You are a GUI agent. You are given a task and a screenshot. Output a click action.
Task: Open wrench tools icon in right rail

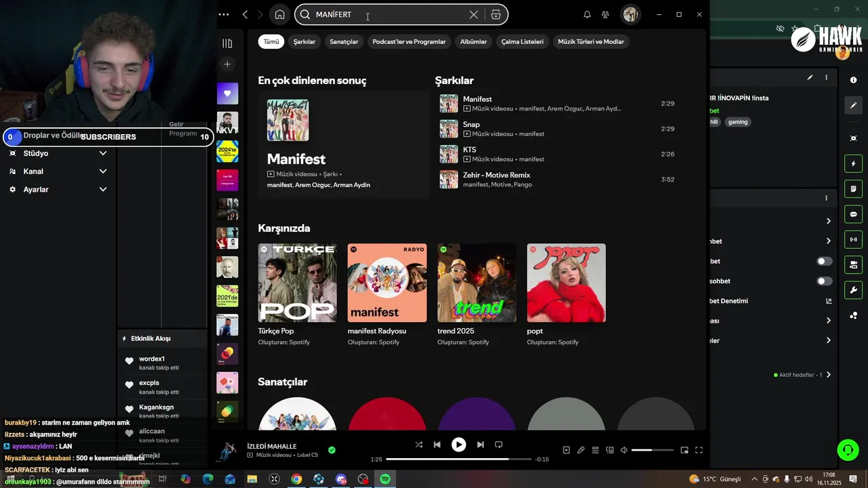click(x=853, y=290)
